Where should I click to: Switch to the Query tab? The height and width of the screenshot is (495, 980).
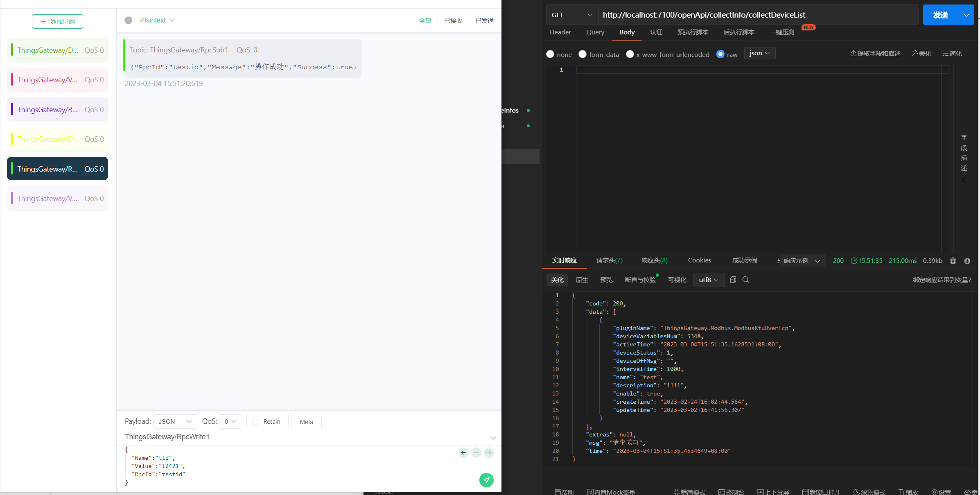[595, 32]
